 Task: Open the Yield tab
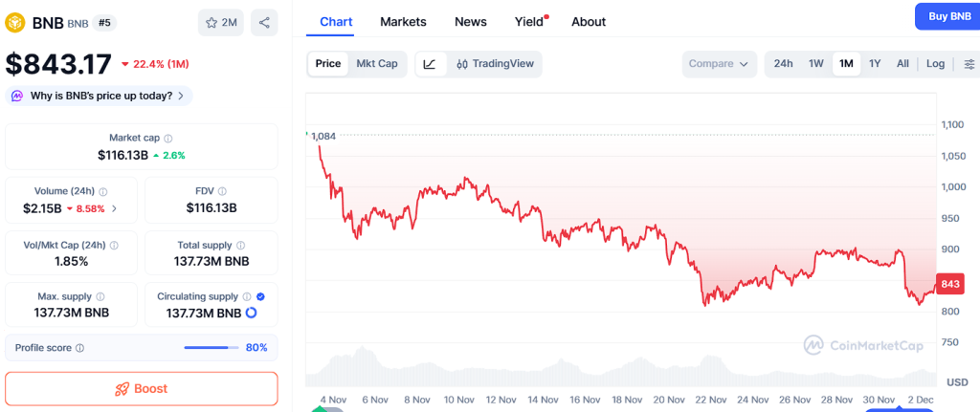tap(528, 22)
